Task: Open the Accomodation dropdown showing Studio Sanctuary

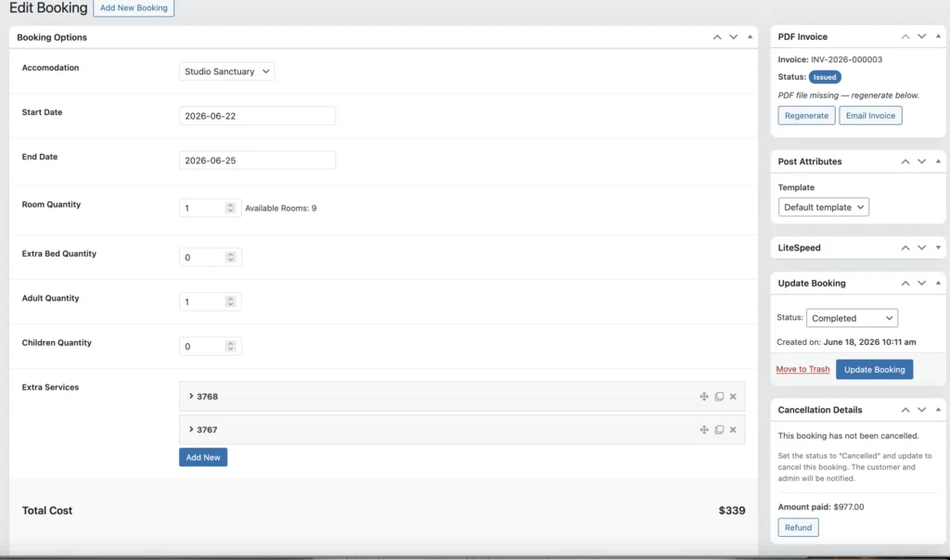Action: tap(226, 71)
